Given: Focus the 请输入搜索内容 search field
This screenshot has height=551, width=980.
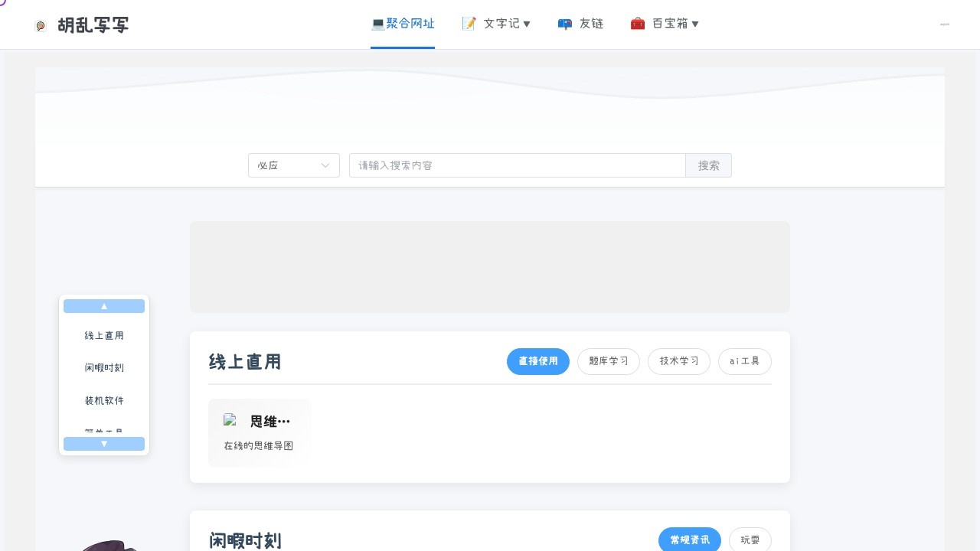Looking at the screenshot, I should point(517,165).
